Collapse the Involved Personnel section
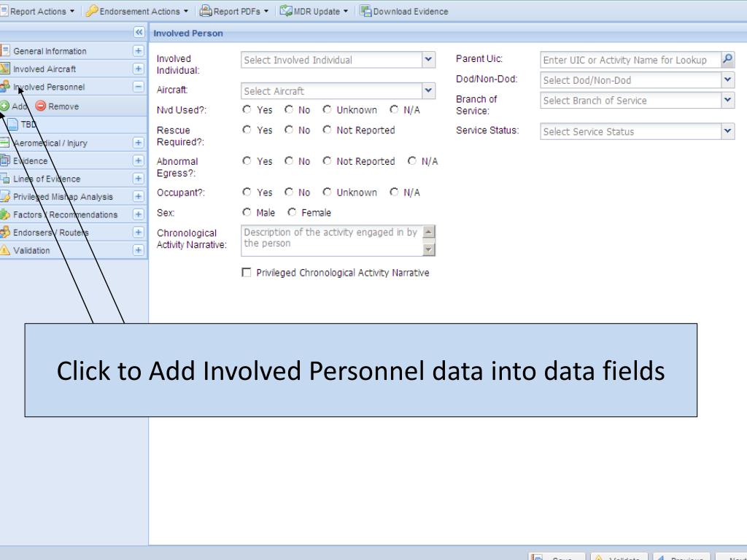 click(138, 87)
